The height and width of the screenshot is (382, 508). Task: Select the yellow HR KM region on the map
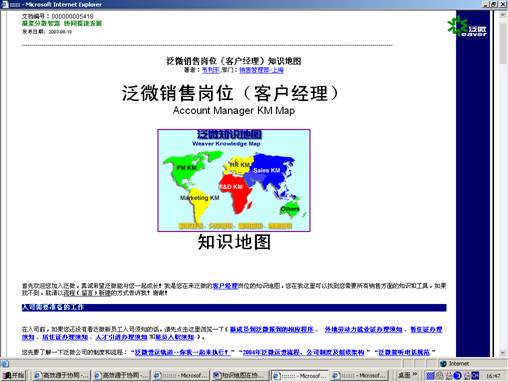pos(238,165)
